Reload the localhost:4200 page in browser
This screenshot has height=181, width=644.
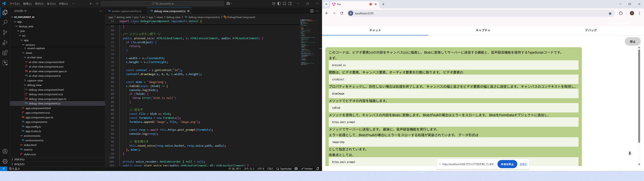342,13
